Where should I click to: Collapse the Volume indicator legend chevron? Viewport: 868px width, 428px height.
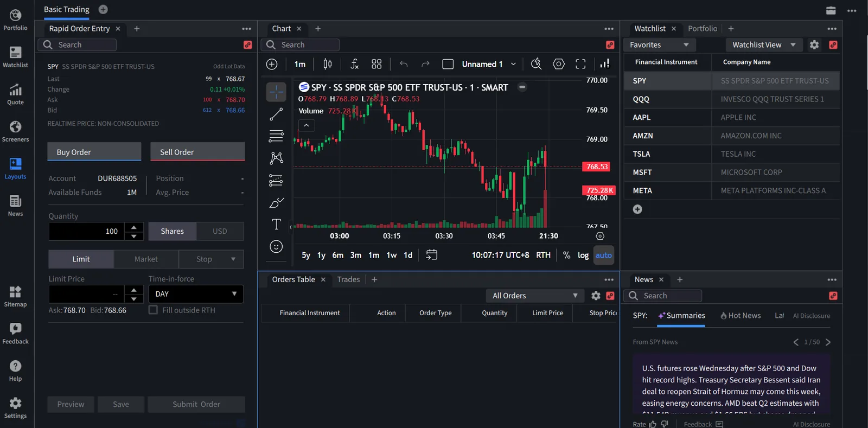tap(307, 125)
